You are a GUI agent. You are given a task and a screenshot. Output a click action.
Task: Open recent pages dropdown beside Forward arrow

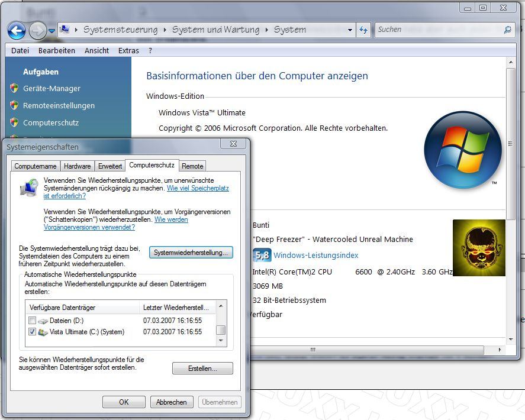point(51,30)
